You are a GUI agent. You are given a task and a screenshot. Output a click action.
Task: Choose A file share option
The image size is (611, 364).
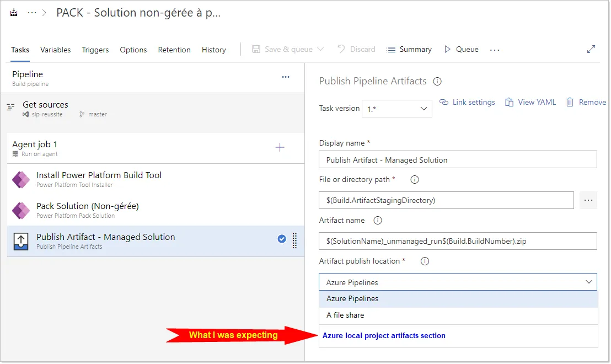458,315
